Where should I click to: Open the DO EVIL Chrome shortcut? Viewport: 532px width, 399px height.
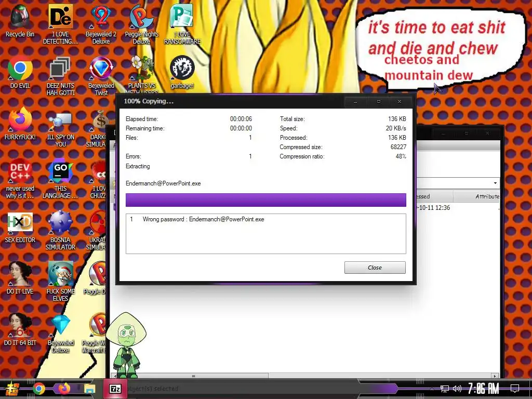pyautogui.click(x=20, y=73)
